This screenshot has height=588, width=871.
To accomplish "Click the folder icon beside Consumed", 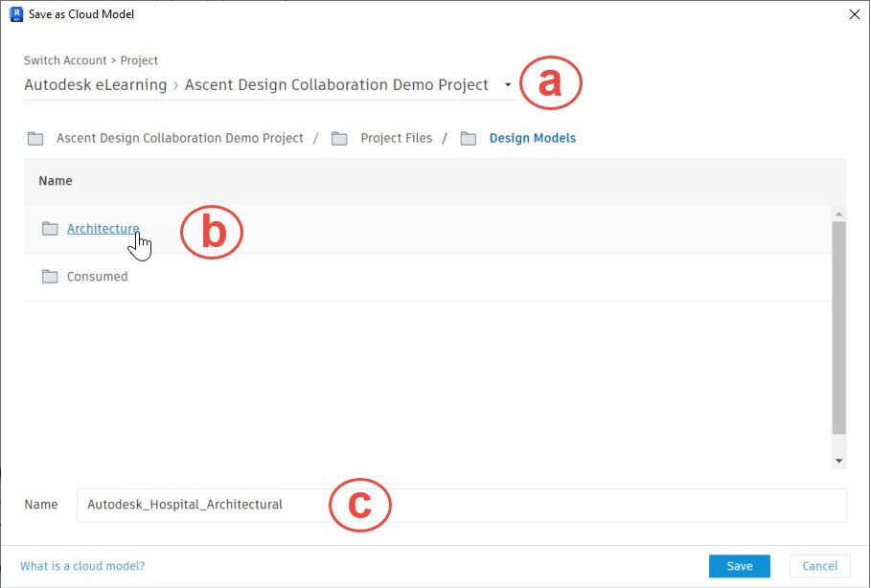I will 50,276.
